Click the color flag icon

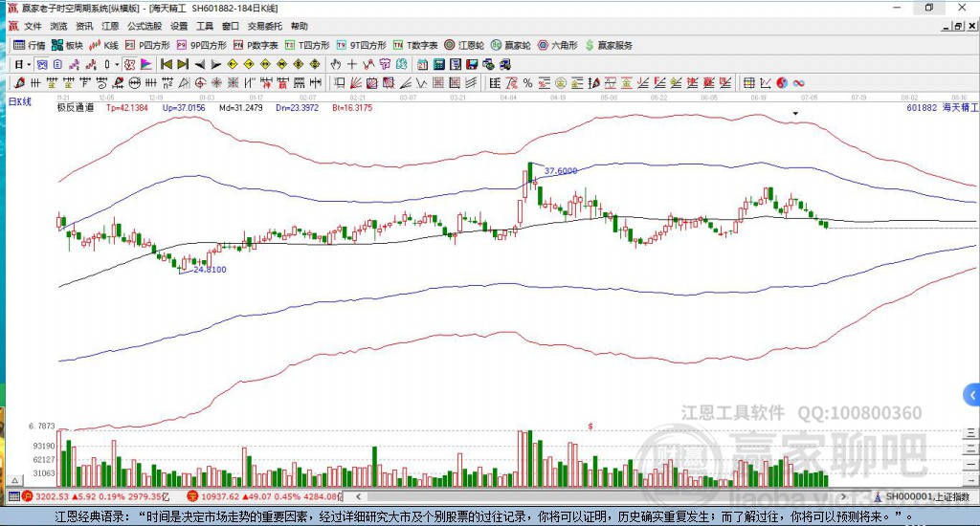coord(145,64)
